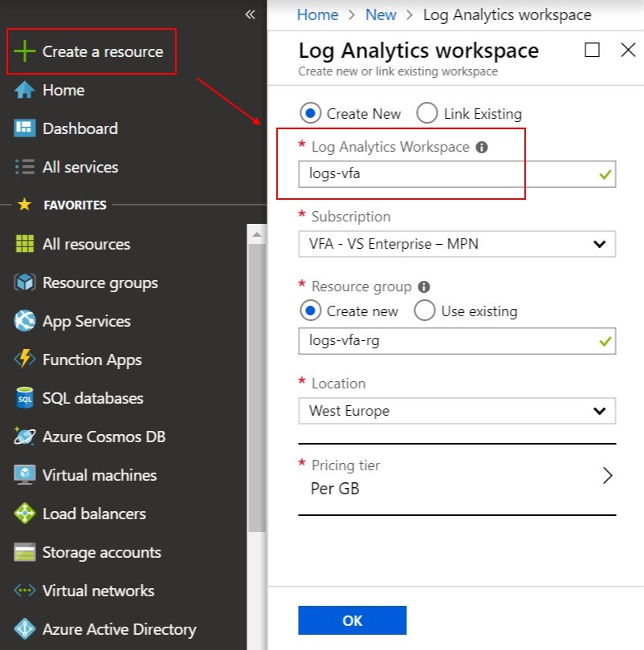Image resolution: width=644 pixels, height=650 pixels.
Task: Open Azure Active Directory in favorites
Action: (120, 629)
